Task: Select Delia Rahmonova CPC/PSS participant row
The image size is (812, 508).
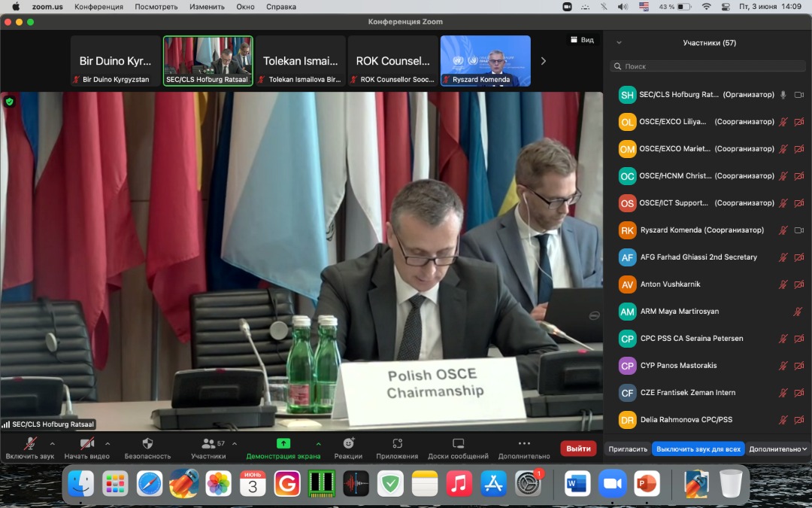Action: [708, 420]
